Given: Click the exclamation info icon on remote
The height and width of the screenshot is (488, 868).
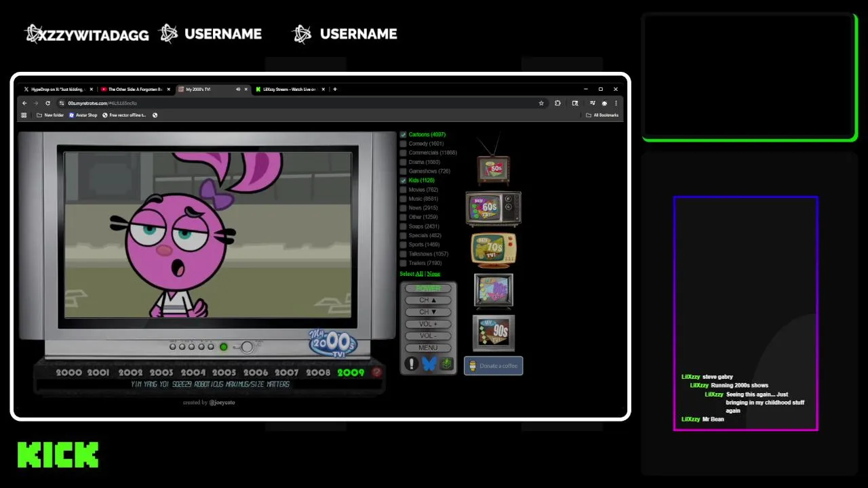Looking at the screenshot, I should (411, 364).
